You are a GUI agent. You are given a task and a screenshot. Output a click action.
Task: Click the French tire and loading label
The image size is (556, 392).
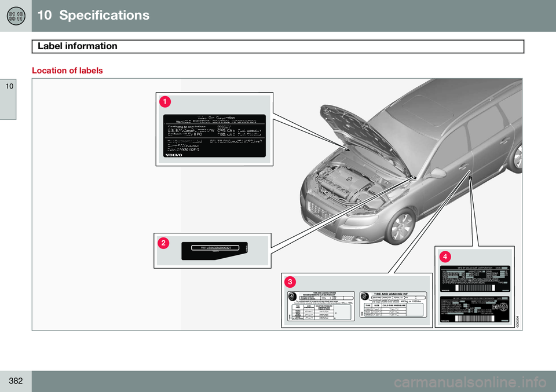pyautogui.click(x=321, y=306)
